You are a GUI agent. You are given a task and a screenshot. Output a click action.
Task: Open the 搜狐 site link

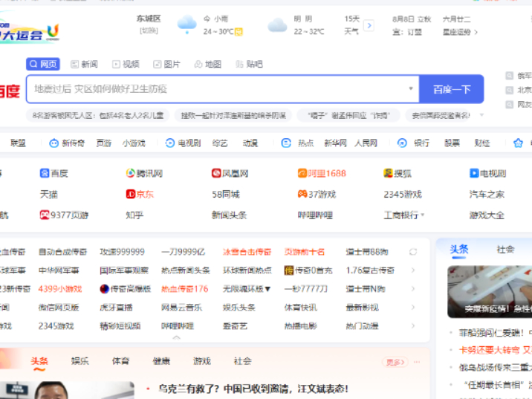[x=398, y=173]
